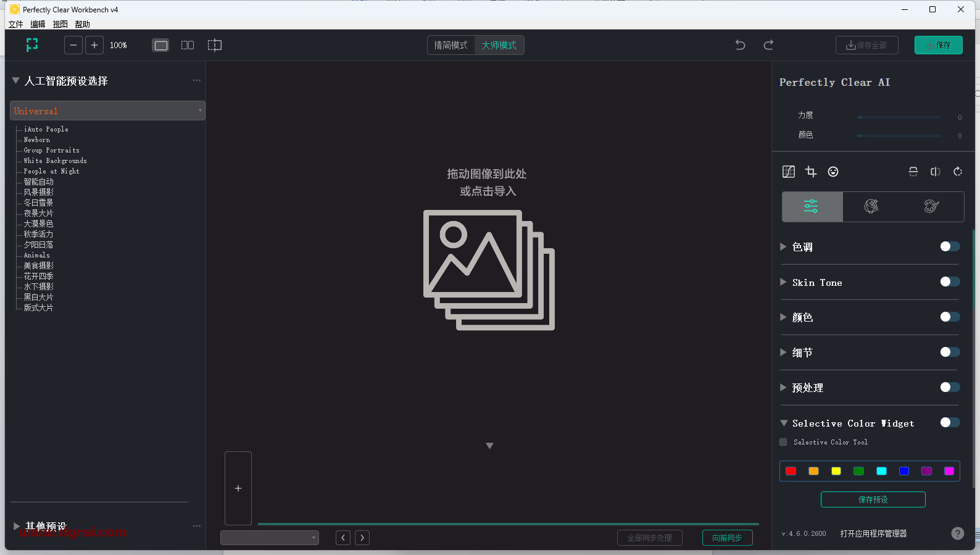This screenshot has height=555, width=980.
Task: Expand the Skin Tone section
Action: pyautogui.click(x=783, y=282)
